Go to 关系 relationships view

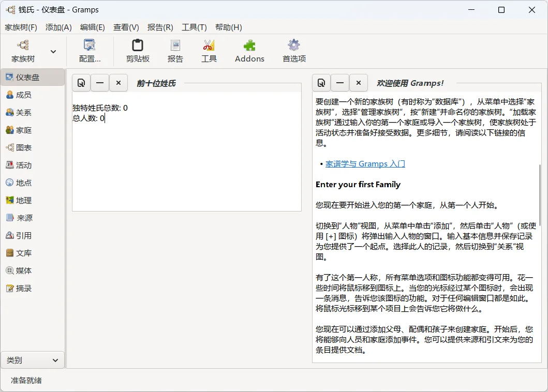pyautogui.click(x=33, y=113)
